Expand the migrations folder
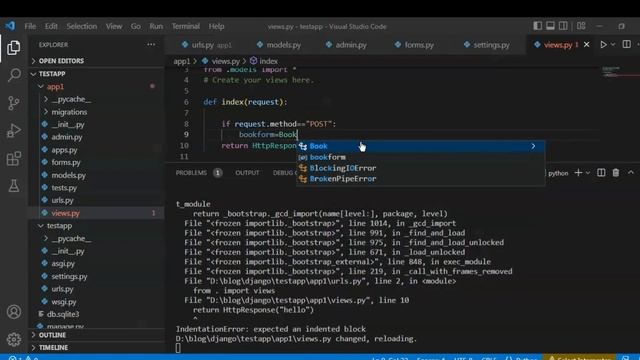 46,112
